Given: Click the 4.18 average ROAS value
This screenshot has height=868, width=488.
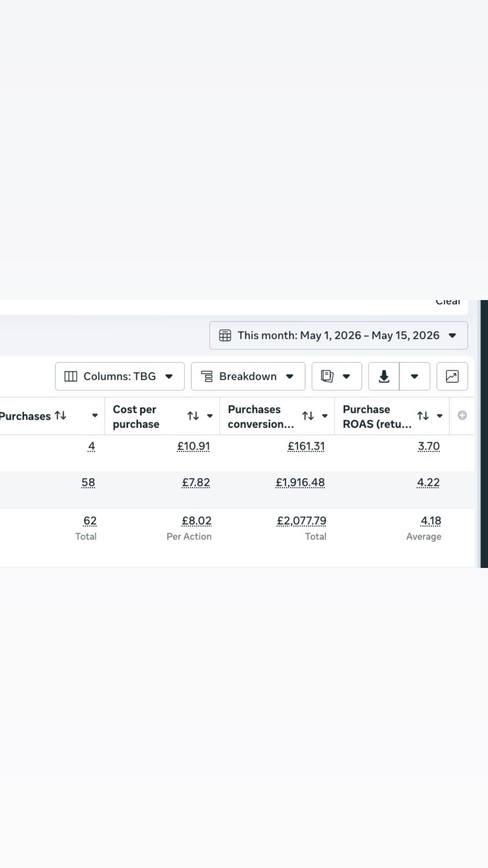Looking at the screenshot, I should [431, 521].
